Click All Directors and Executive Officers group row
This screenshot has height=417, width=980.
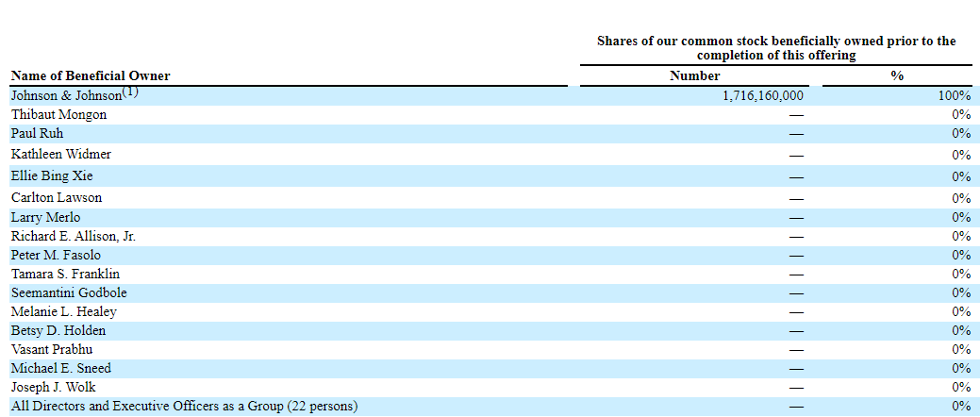coord(184,407)
